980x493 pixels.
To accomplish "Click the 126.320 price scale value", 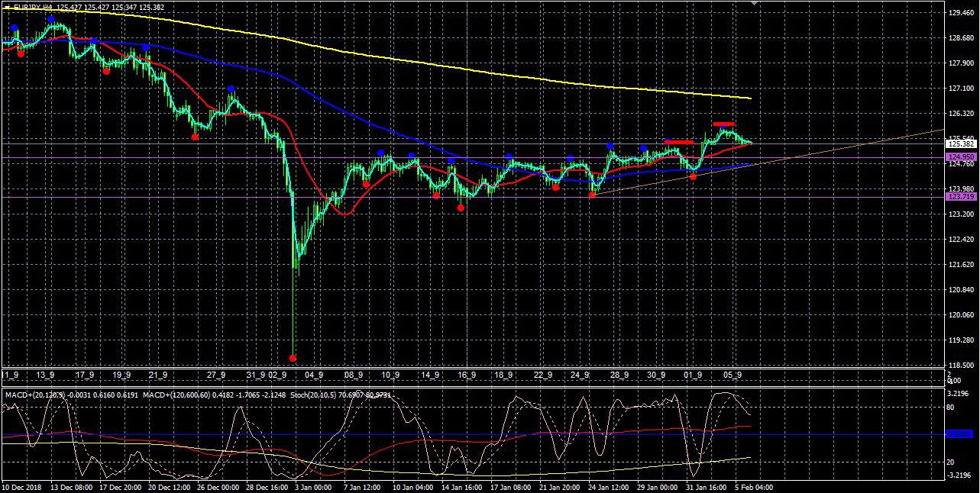I will pos(962,114).
